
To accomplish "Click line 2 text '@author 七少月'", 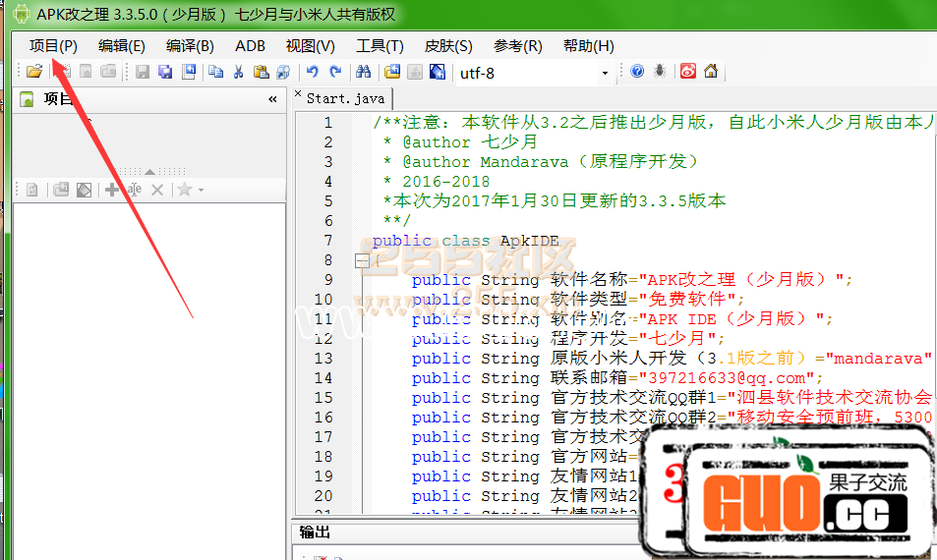I will pos(470,142).
